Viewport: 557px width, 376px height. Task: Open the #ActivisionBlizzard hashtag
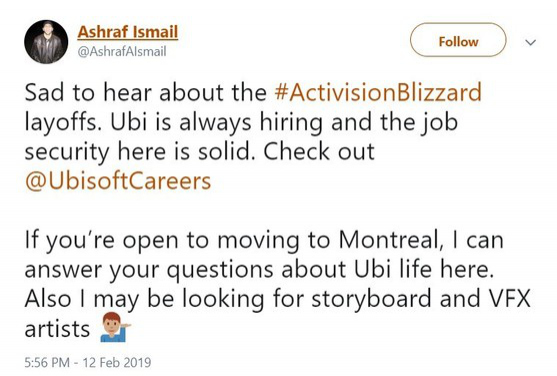378,92
